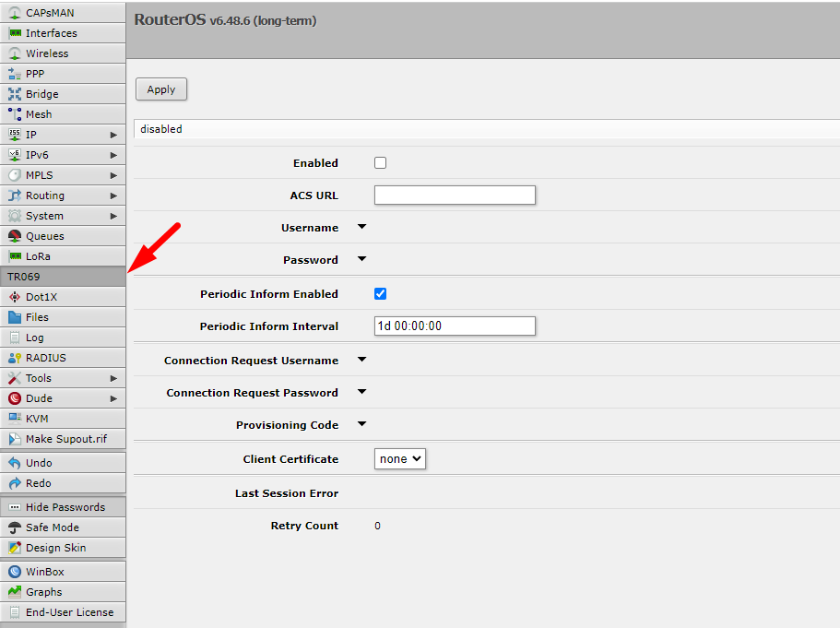Open the Bridge section icon

coord(15,94)
